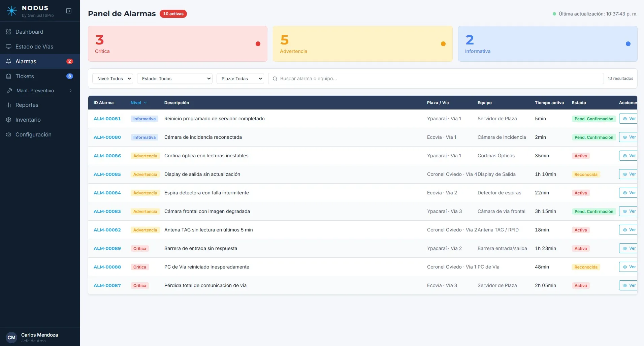Click Ver for alarm ALM-00084

[629, 193]
